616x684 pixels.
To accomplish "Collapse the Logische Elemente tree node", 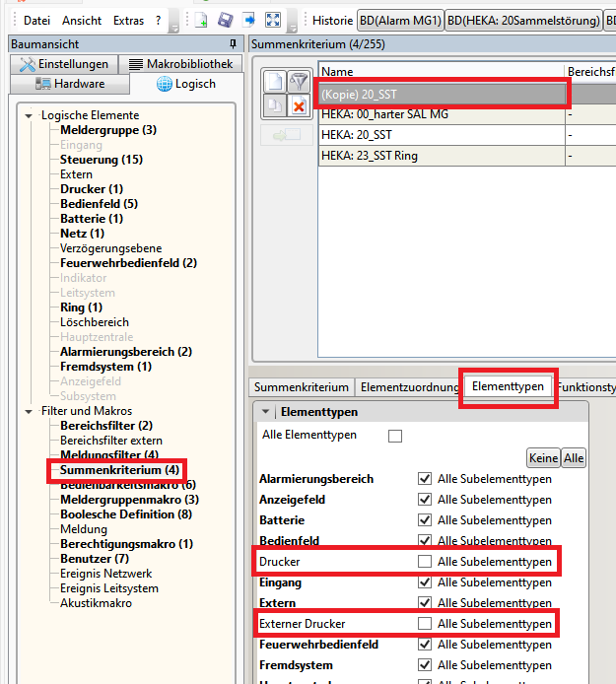I will [x=29, y=115].
